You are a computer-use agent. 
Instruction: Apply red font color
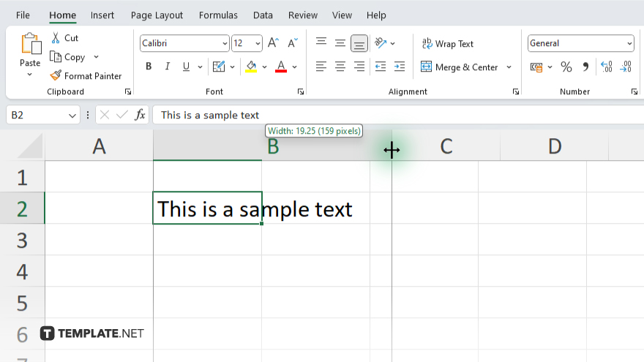point(281,66)
